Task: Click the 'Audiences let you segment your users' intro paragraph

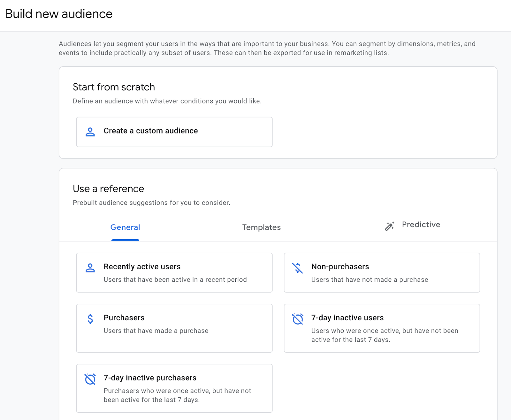Action: 267,48
